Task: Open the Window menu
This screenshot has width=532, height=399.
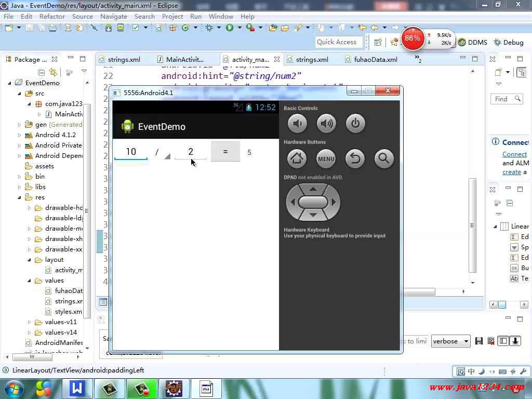Action: coord(221,16)
